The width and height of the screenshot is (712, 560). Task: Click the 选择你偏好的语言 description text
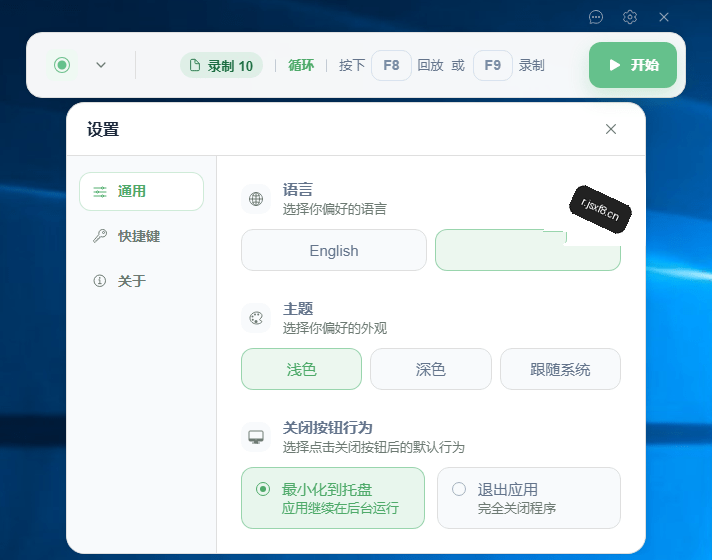tap(335, 209)
